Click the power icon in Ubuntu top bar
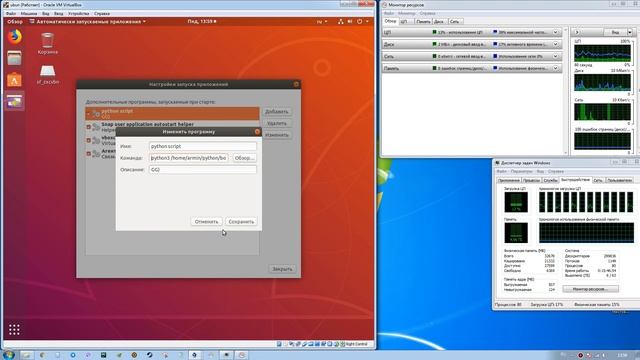640x360 pixels. 360,22
